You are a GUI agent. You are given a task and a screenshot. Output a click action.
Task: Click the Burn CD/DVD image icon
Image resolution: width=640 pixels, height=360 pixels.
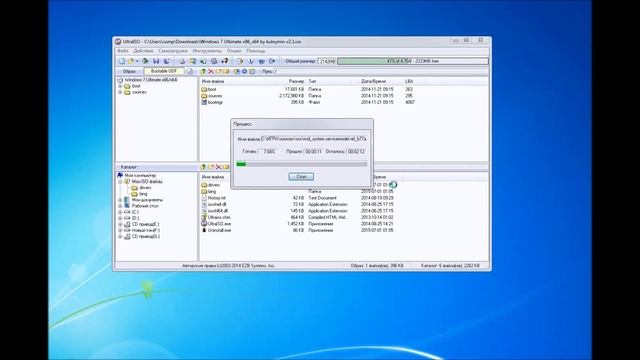coord(224,61)
